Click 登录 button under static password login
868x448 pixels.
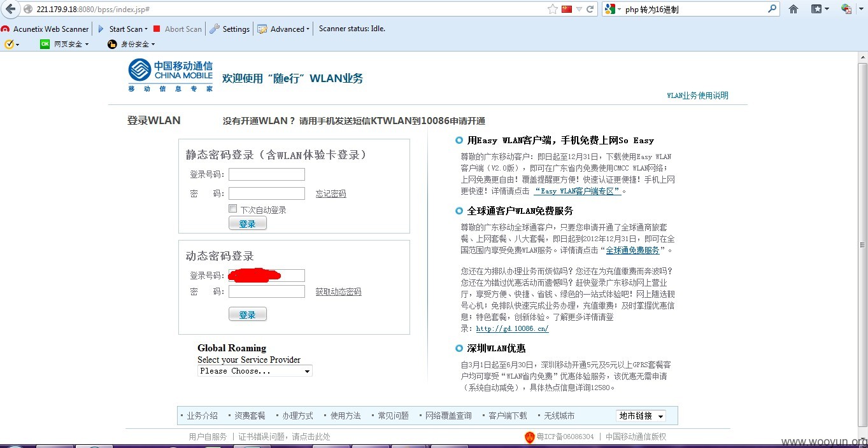pos(247,223)
